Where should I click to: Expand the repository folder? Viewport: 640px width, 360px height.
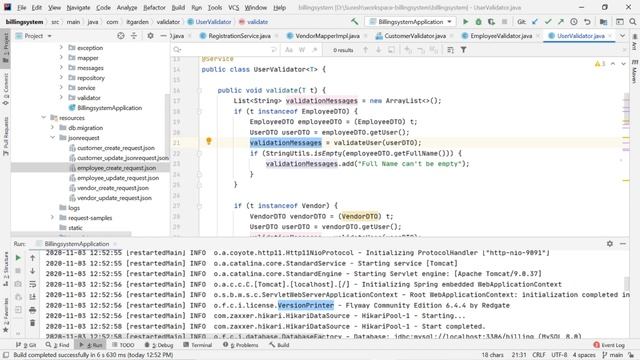click(x=61, y=78)
